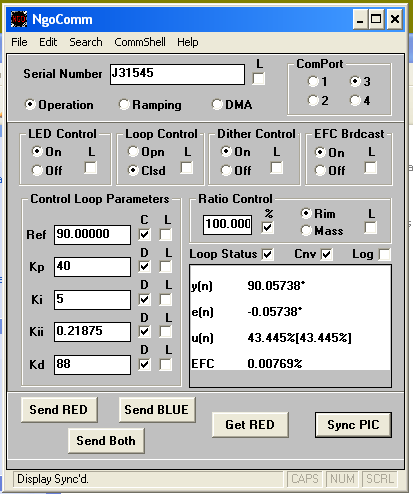
Task: Open the Search menu
Action: (86, 42)
